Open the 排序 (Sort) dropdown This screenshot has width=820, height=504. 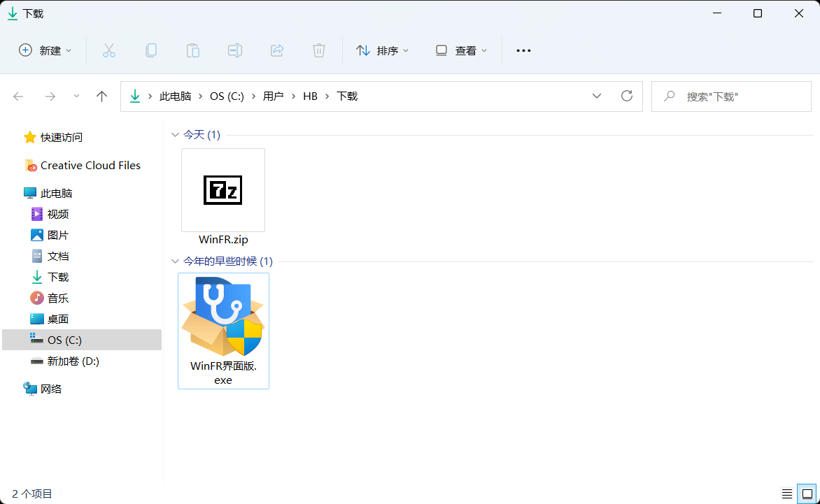(x=382, y=50)
